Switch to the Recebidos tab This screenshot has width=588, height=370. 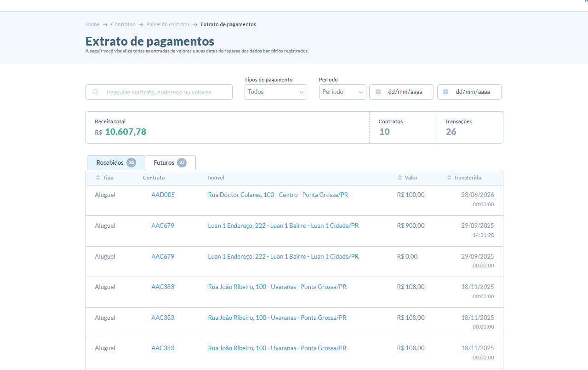(116, 162)
